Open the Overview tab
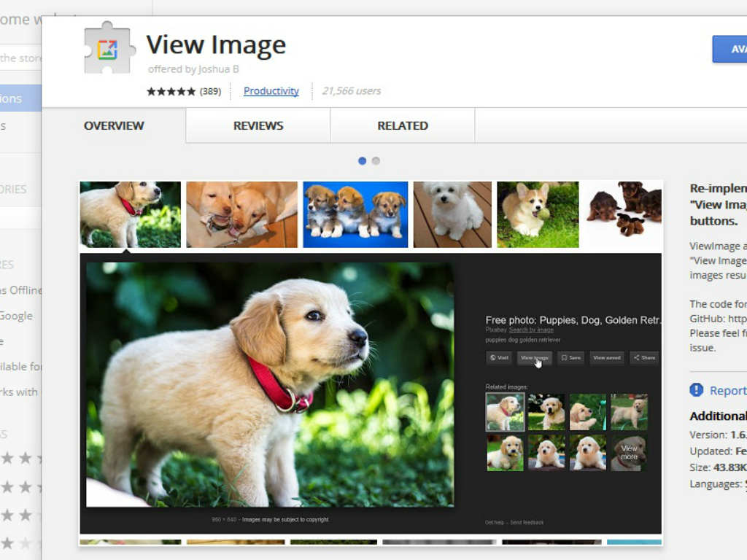 point(114,125)
